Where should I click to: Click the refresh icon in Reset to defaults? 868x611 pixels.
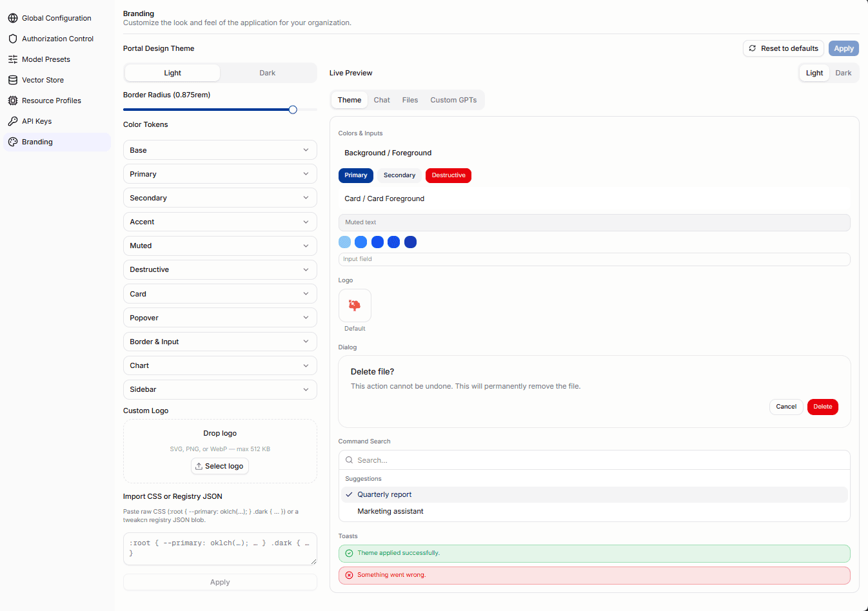point(752,48)
